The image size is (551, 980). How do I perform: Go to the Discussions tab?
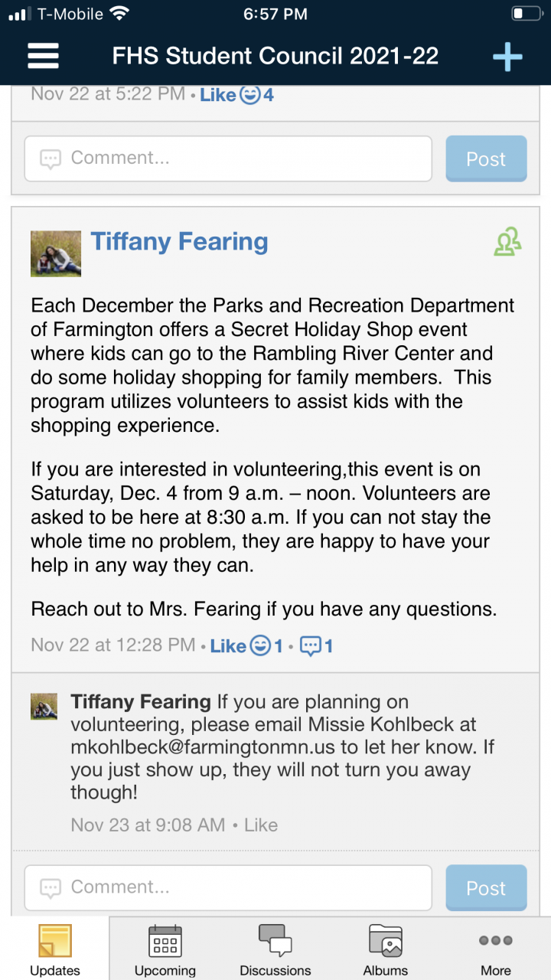(275, 949)
